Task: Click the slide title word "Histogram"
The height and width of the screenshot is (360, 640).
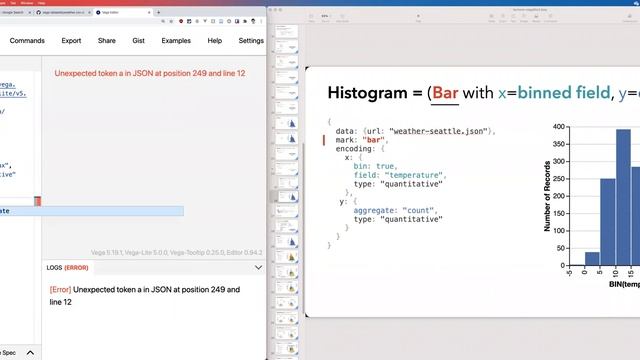Action: coord(367,93)
